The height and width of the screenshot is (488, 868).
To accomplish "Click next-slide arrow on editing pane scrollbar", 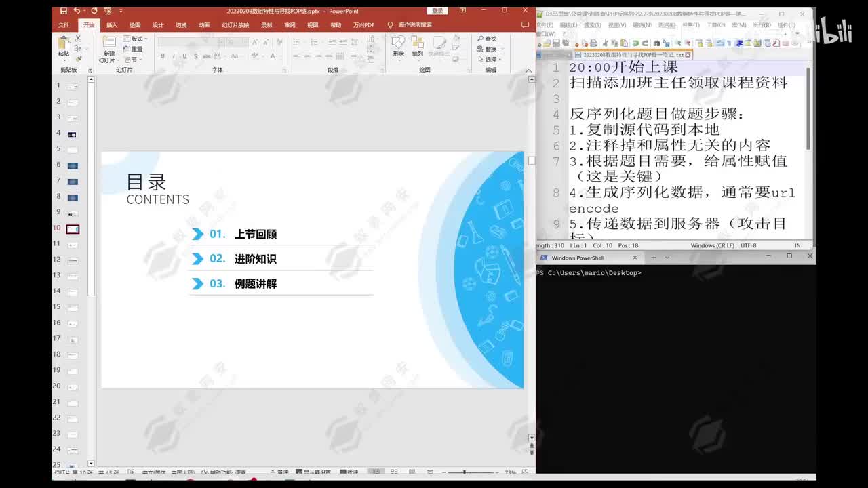I will click(532, 453).
